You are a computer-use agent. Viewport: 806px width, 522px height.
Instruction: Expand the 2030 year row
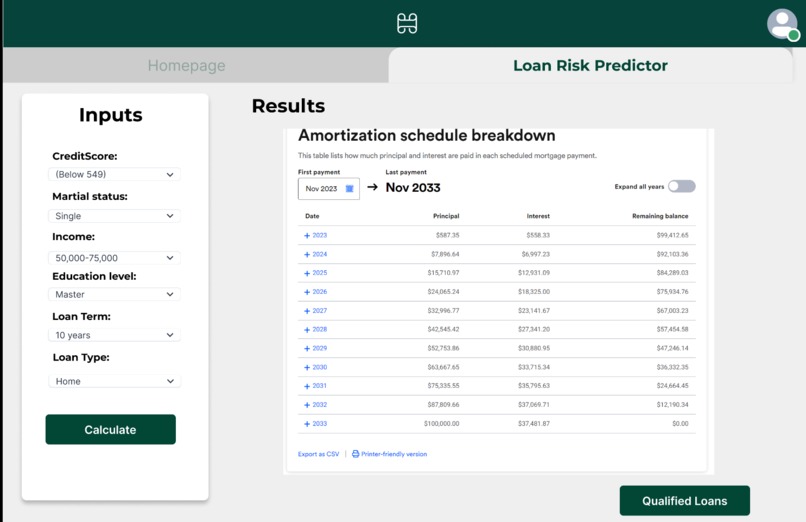(315, 367)
